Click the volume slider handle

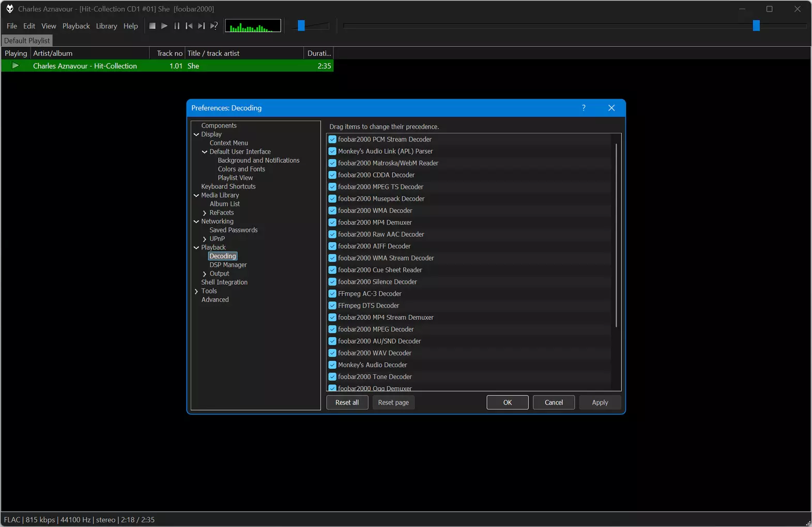point(301,26)
